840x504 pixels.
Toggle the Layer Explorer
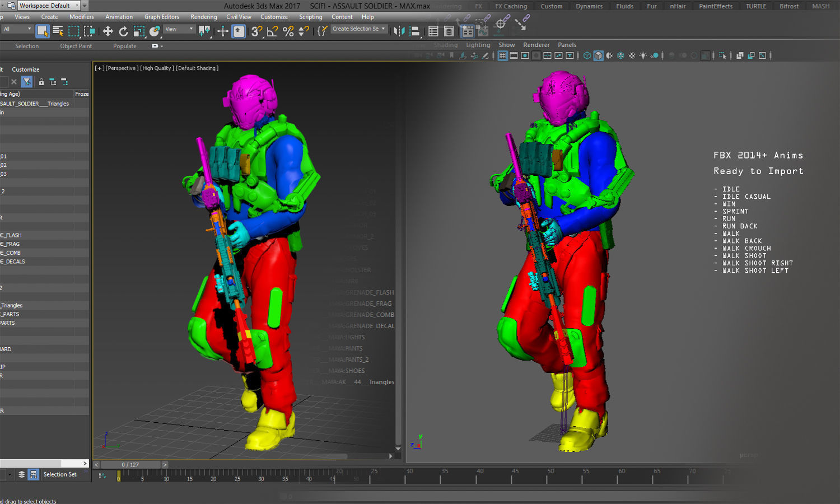tap(449, 31)
